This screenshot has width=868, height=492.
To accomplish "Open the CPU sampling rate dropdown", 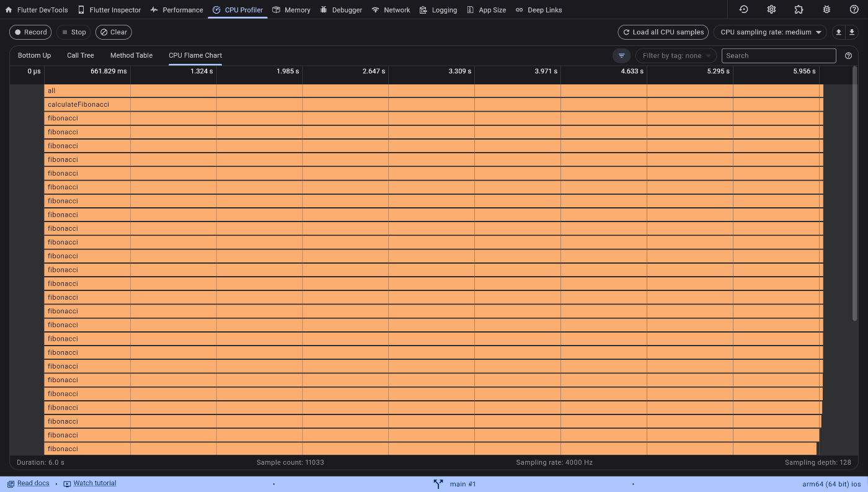I will click(x=770, y=32).
